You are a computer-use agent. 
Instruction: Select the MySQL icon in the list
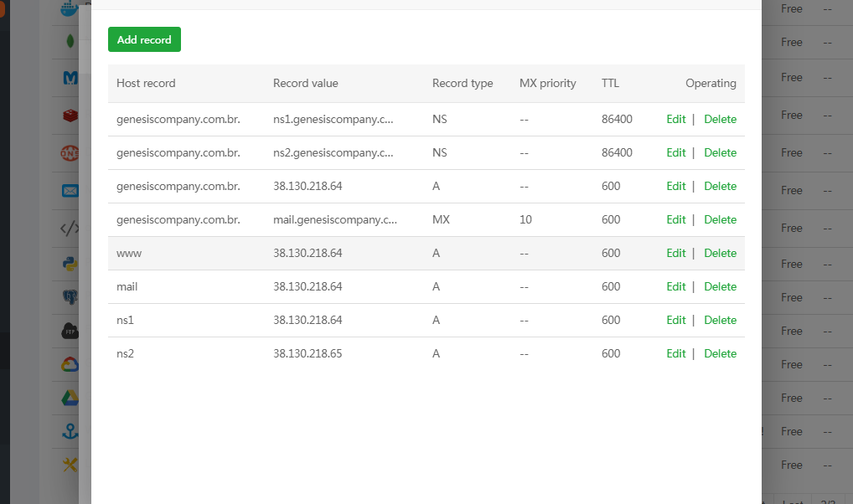[70, 78]
